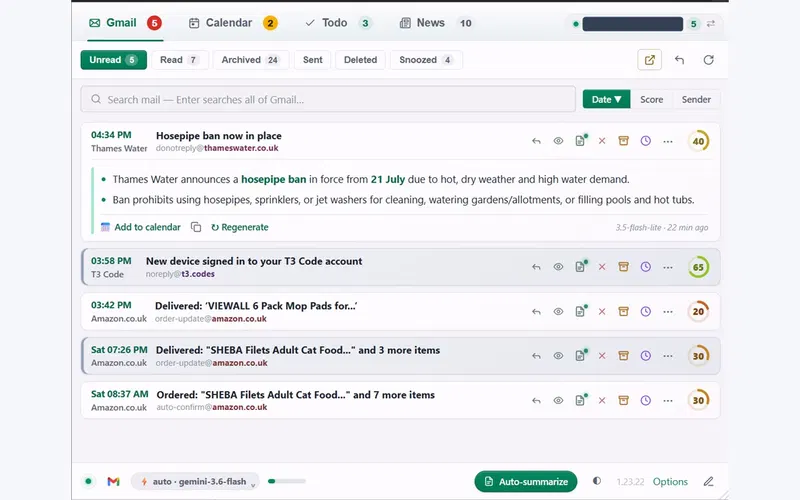The height and width of the screenshot is (500, 800).
Task: Summarize the SHEBA Delivered email
Action: coord(581,356)
